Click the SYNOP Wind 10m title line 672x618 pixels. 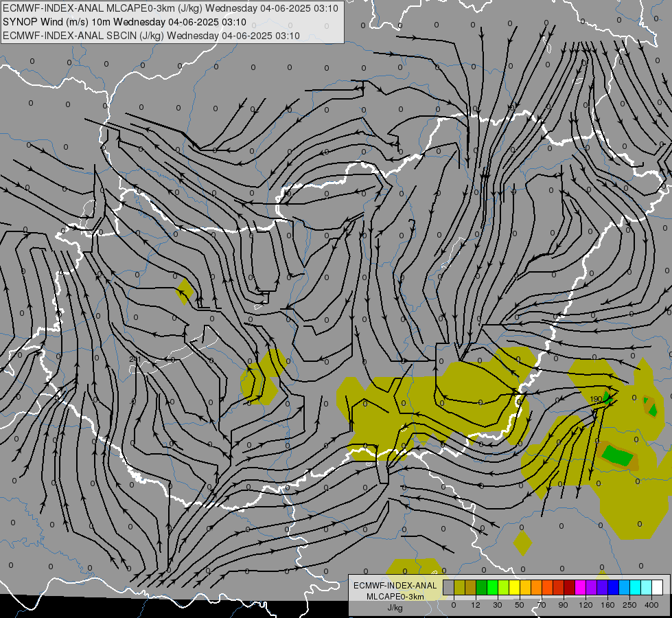pyautogui.click(x=124, y=22)
